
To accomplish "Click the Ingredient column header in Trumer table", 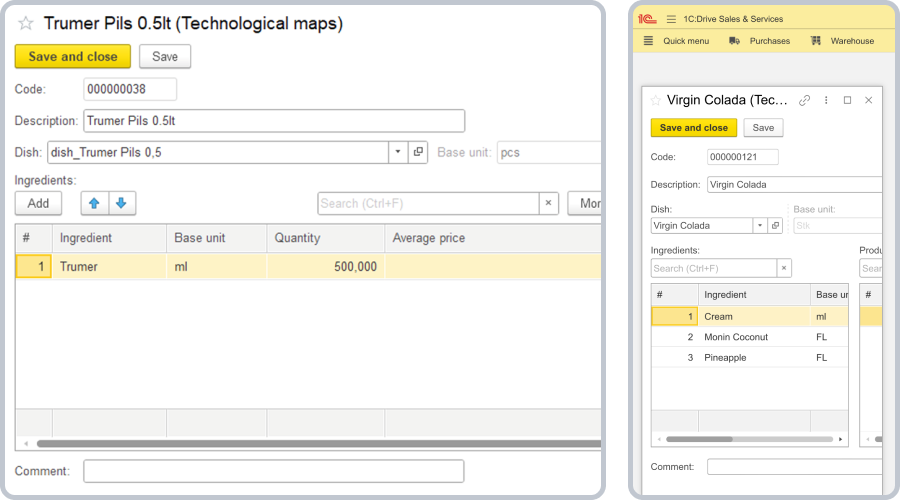I will [x=109, y=238].
